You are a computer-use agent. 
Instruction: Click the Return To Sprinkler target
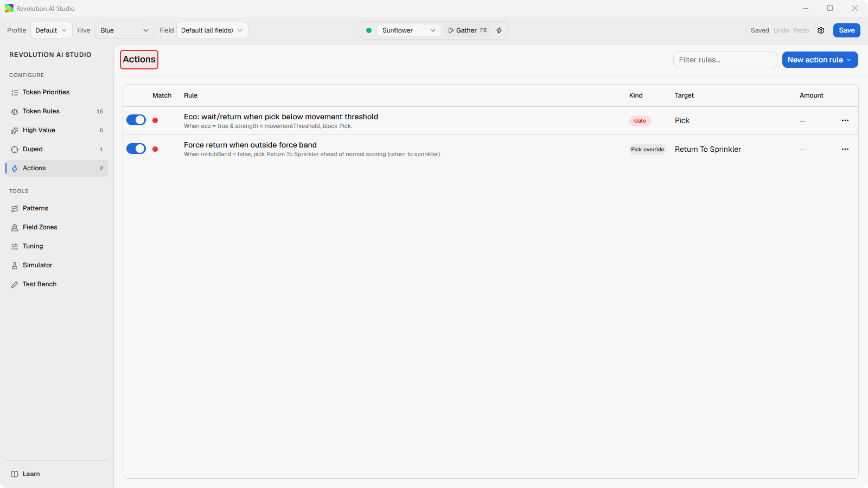[x=708, y=149]
